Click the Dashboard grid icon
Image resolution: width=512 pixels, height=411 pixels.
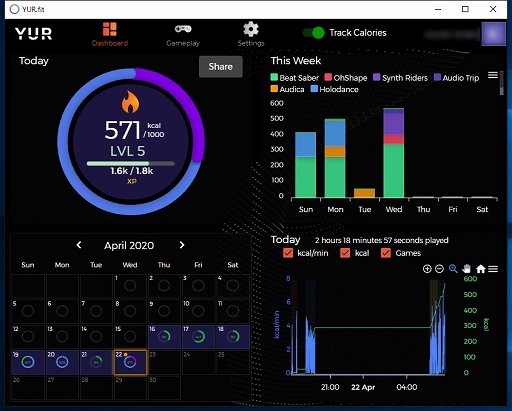(x=110, y=29)
